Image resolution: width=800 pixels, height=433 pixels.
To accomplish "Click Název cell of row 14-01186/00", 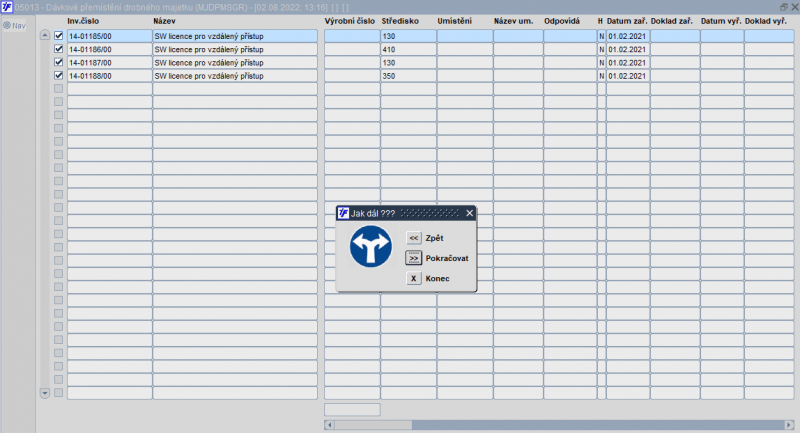I will (x=235, y=49).
